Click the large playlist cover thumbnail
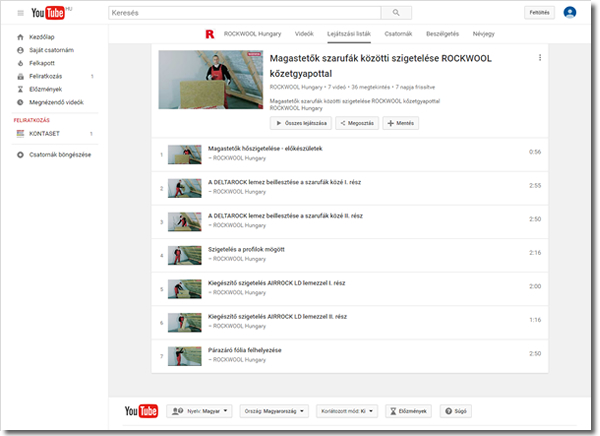 pos(211,80)
